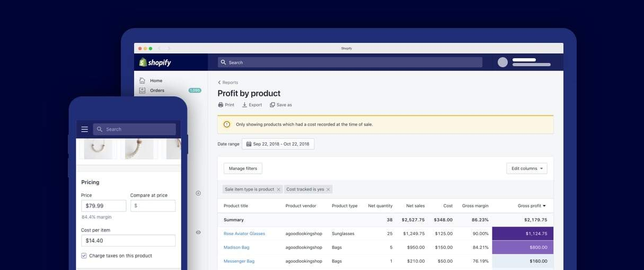Viewport: 644px width, 270px height.
Task: Click the green maximize window dot
Action: 151,48
